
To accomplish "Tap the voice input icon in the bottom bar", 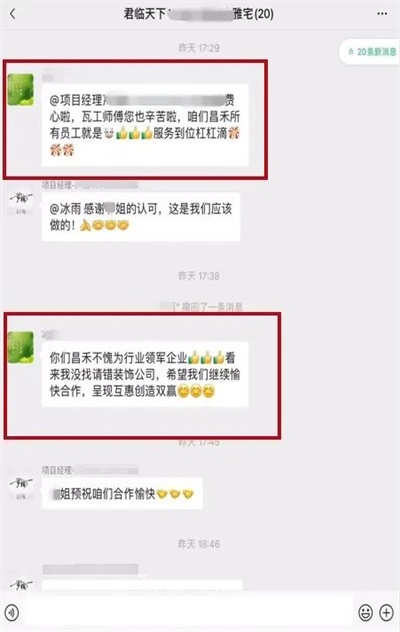I will click(x=12, y=613).
